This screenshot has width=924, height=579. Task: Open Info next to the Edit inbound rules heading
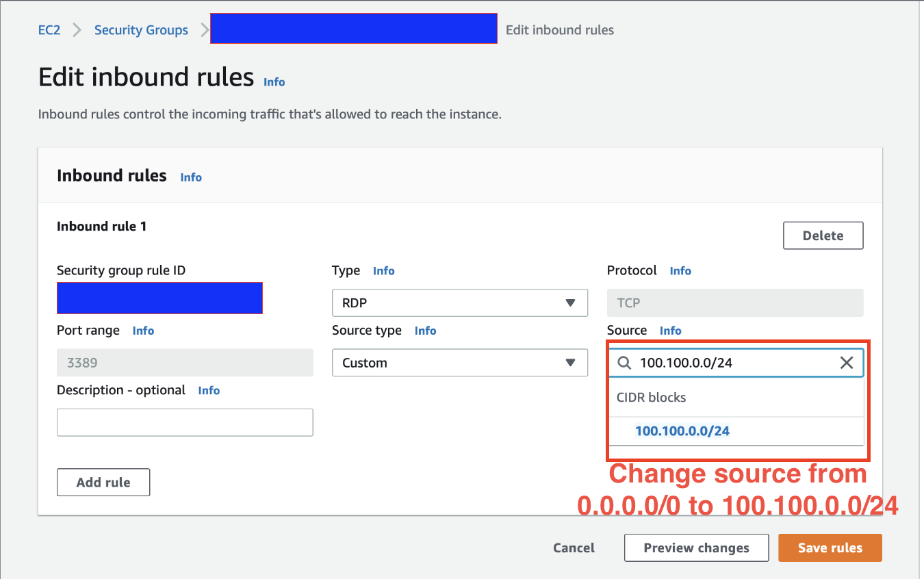(x=274, y=81)
